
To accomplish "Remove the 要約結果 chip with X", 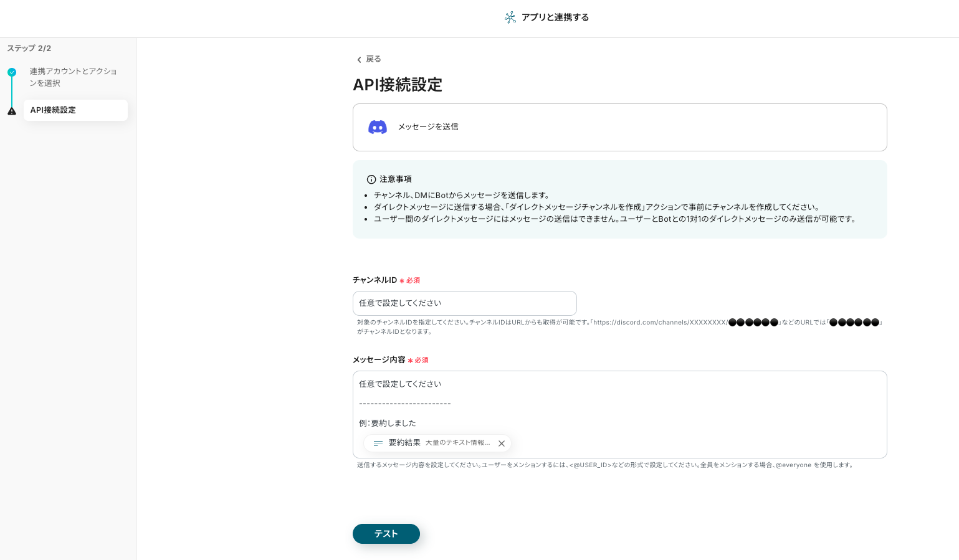I will [502, 444].
